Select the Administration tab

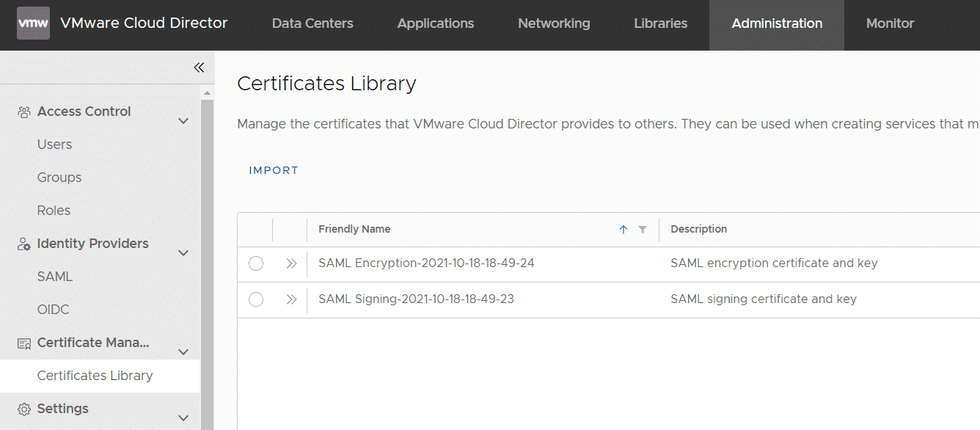(x=777, y=23)
